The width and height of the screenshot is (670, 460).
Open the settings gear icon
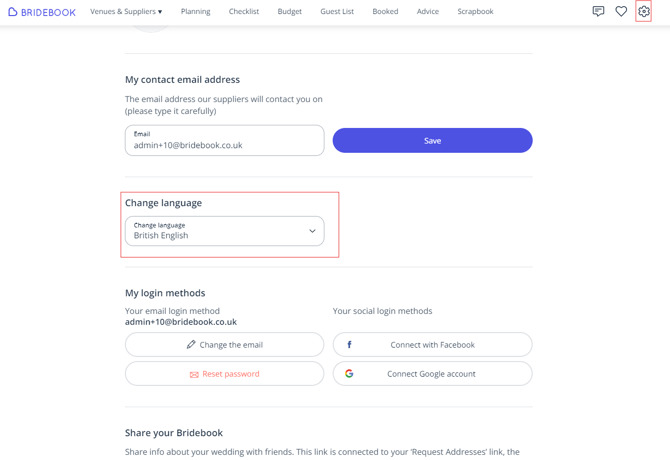click(644, 12)
